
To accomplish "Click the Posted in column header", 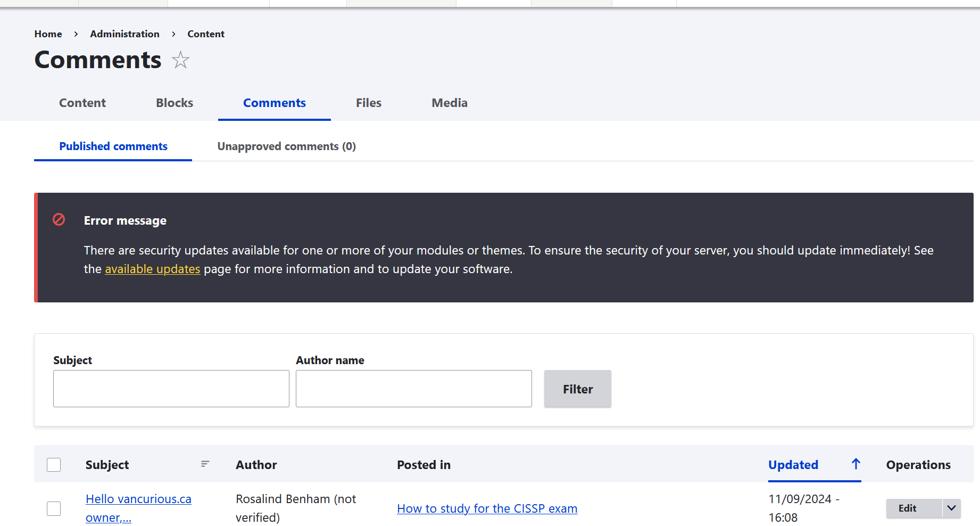I will coord(424,465).
